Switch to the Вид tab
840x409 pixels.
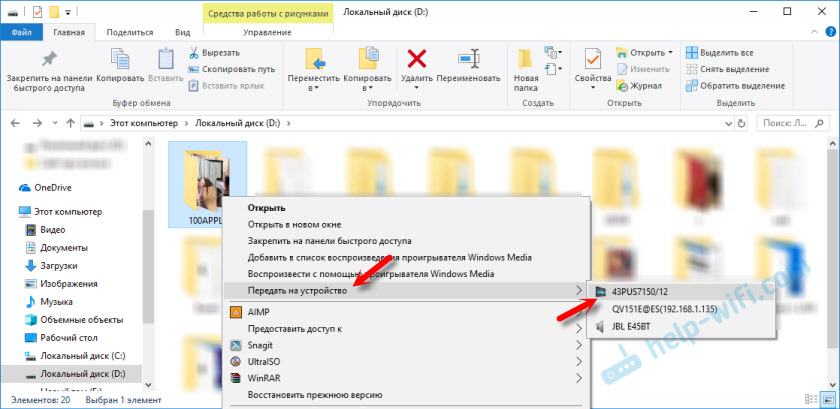coord(182,32)
